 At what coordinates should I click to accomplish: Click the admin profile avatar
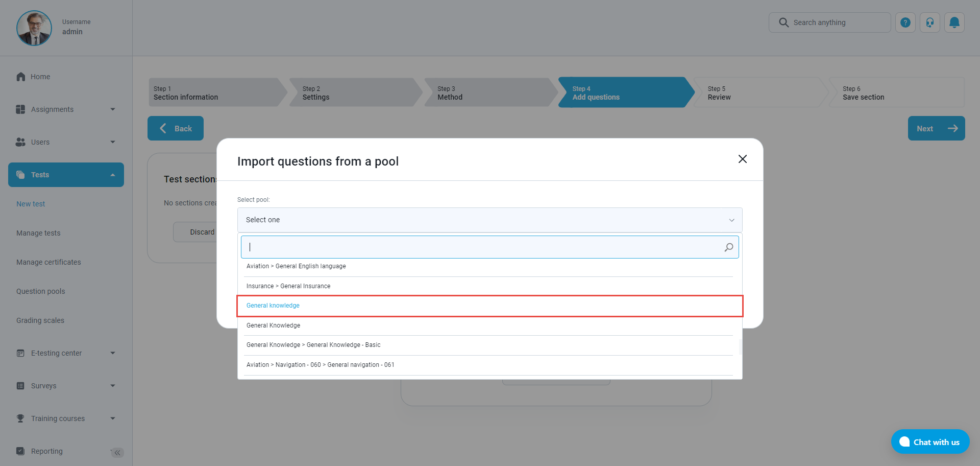(34, 28)
